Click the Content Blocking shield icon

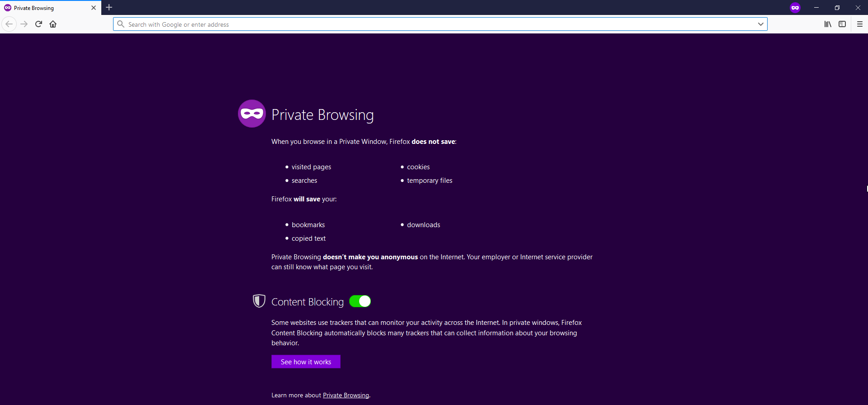pyautogui.click(x=259, y=301)
